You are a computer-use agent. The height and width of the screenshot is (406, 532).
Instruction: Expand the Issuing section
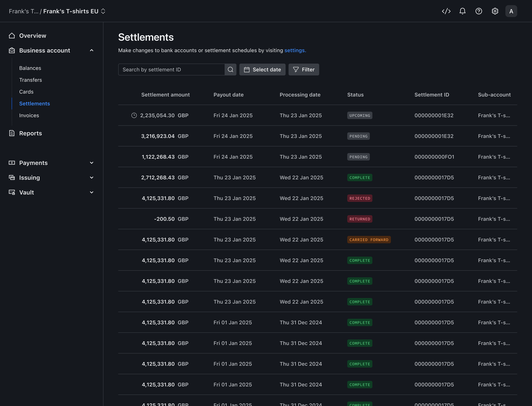point(91,177)
